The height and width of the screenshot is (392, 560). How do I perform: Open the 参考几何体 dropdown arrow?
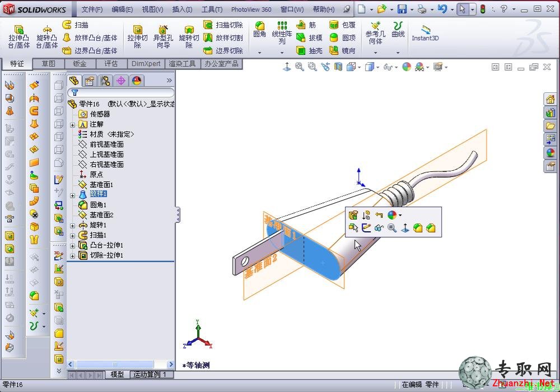tap(375, 53)
